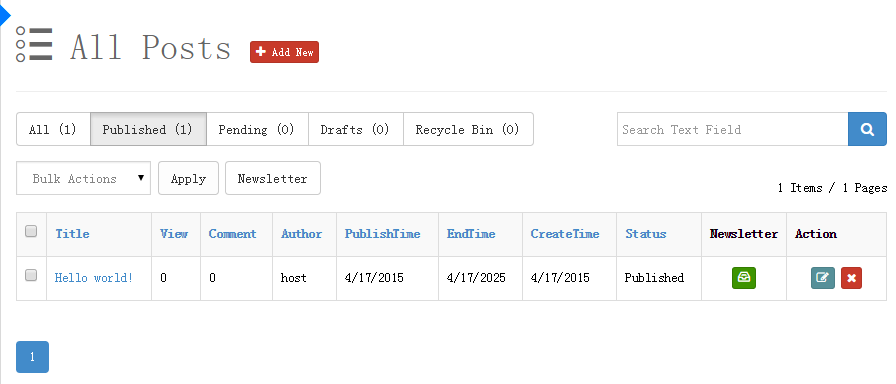Send newsletter for Hello world! post
The width and height of the screenshot is (896, 384).
coord(743,278)
